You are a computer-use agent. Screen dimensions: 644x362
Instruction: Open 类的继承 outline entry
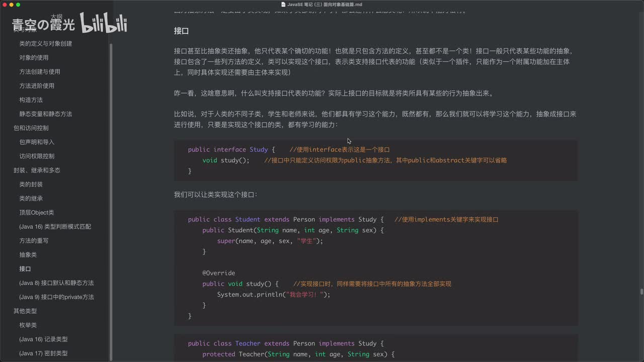pyautogui.click(x=31, y=199)
